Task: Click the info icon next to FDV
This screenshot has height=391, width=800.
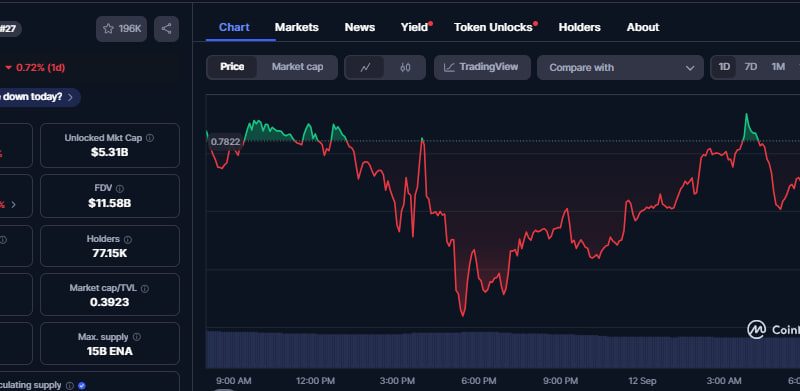Action: click(119, 189)
